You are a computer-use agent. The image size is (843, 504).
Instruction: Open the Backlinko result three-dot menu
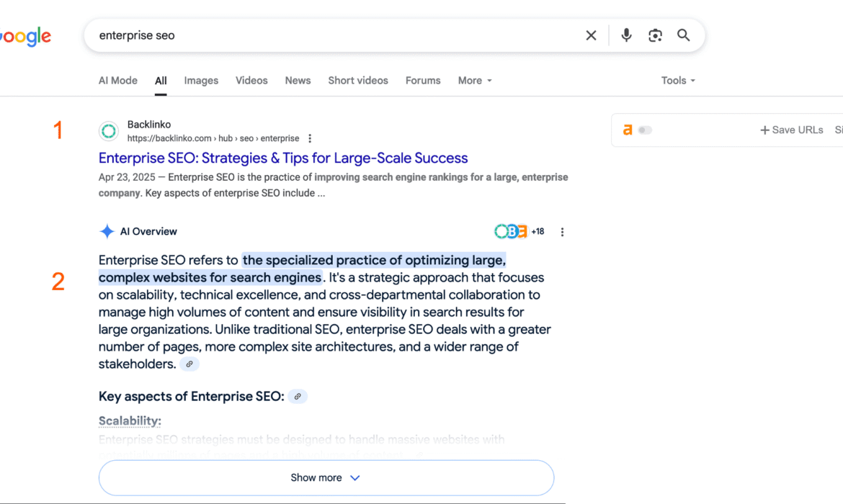coord(310,139)
